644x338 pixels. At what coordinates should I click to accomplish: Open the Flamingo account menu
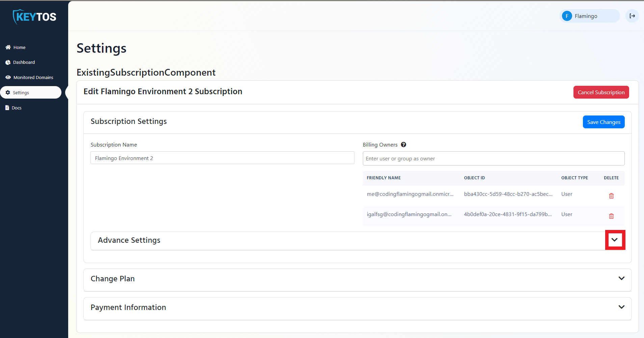coord(589,16)
